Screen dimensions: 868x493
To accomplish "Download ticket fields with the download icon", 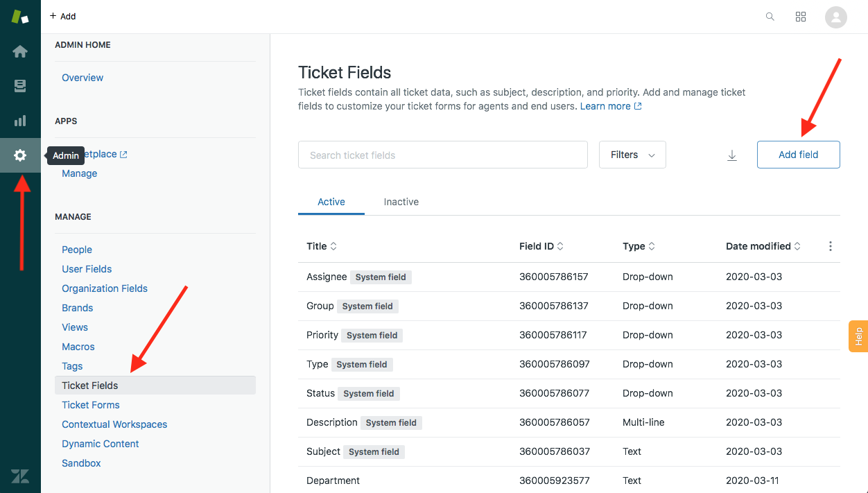I will coord(731,155).
